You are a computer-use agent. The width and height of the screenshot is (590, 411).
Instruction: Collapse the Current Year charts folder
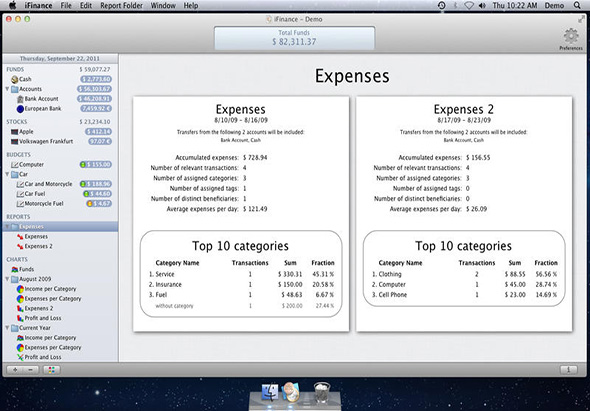7,328
